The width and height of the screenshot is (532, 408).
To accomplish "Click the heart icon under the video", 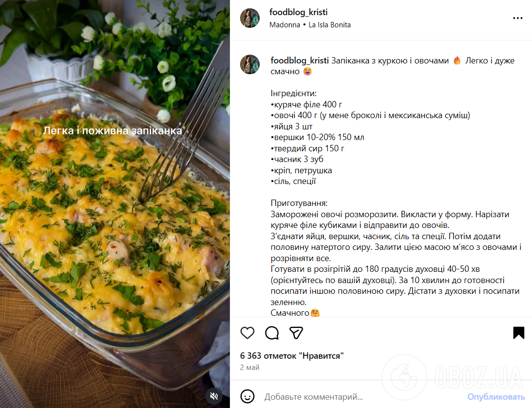I will coord(247,333).
